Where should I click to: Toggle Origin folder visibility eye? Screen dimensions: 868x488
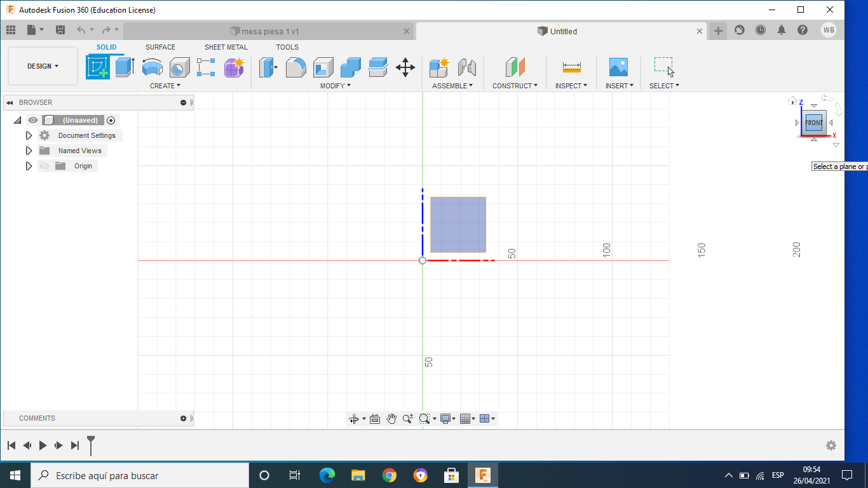(x=44, y=166)
